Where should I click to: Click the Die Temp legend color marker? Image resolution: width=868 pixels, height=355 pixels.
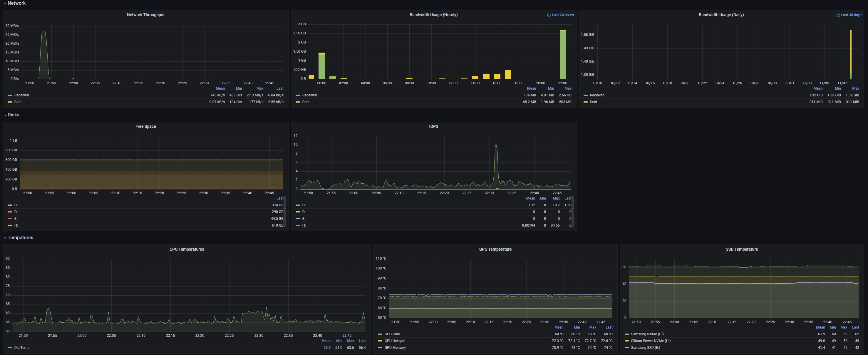coord(10,348)
